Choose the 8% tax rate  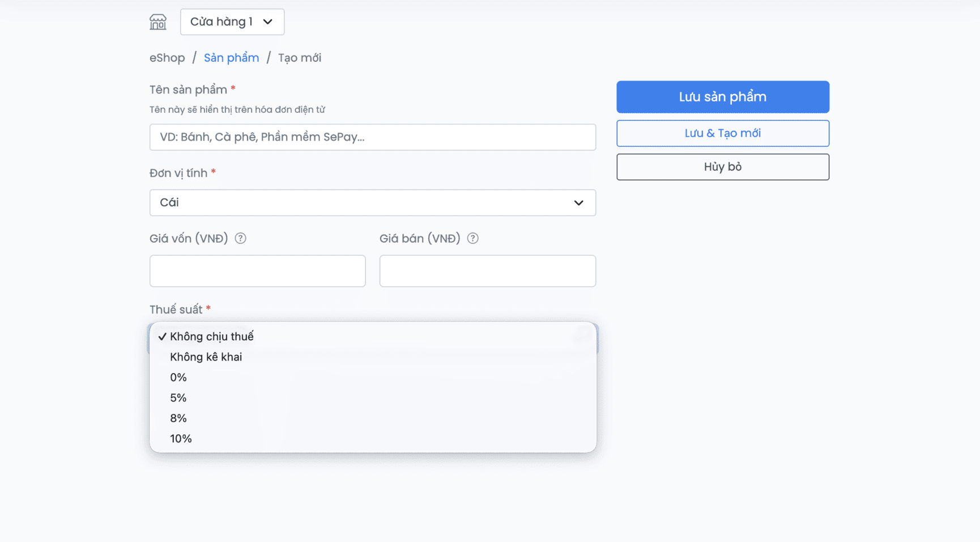coord(178,418)
